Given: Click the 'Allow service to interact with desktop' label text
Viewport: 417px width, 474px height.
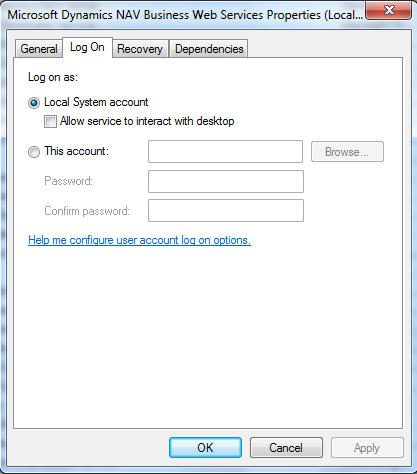Looking at the screenshot, I should click(147, 121).
